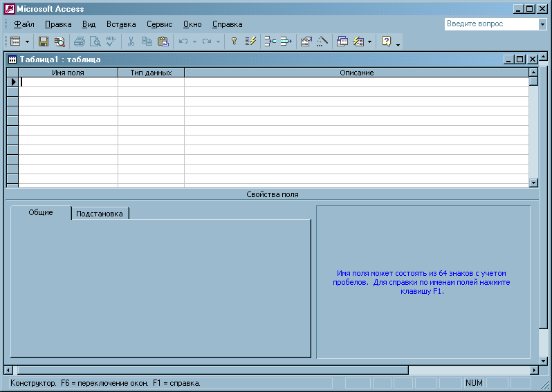The width and height of the screenshot is (552, 392).
Task: Open the Правка menu
Action: pyautogui.click(x=58, y=24)
